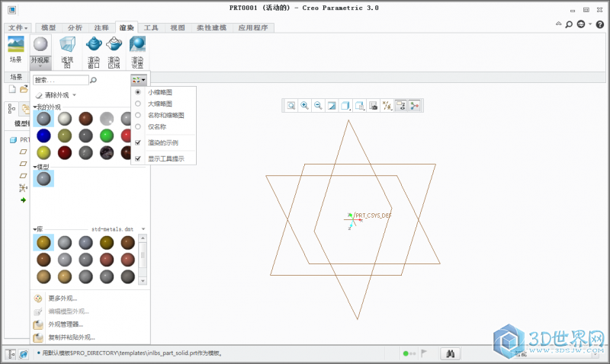Open the 场景 (Scene) ribbon icon
Image resolution: width=610 pixels, height=364 pixels.
coord(16,44)
